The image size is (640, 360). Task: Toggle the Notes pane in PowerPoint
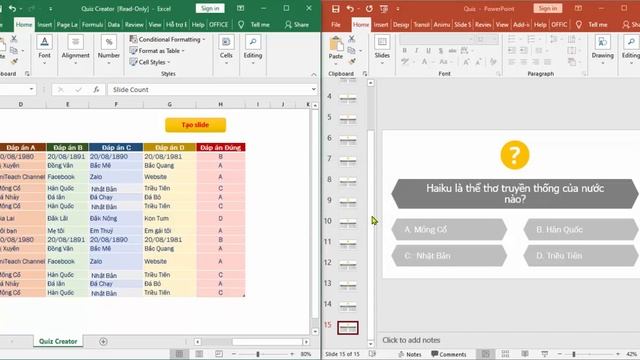pyautogui.click(x=410, y=354)
